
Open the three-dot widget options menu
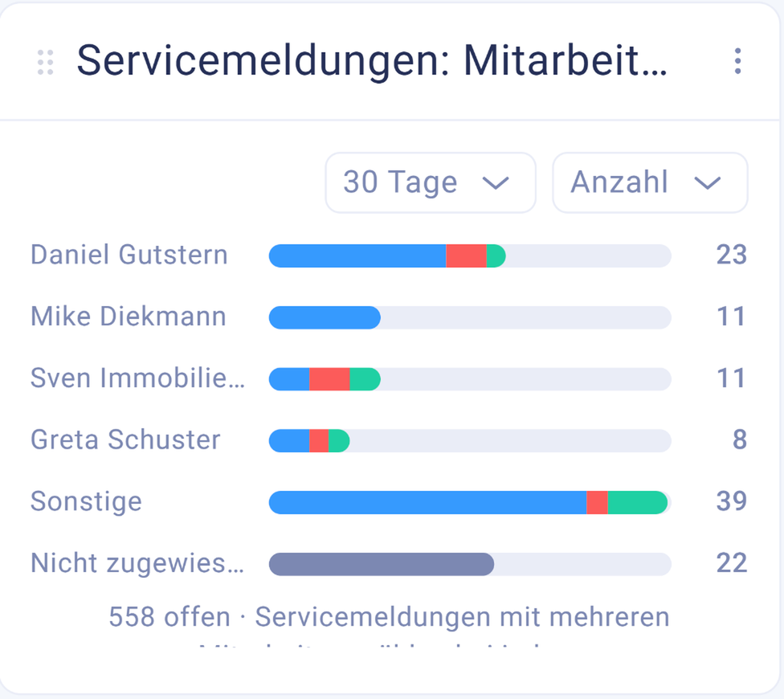pos(737,62)
